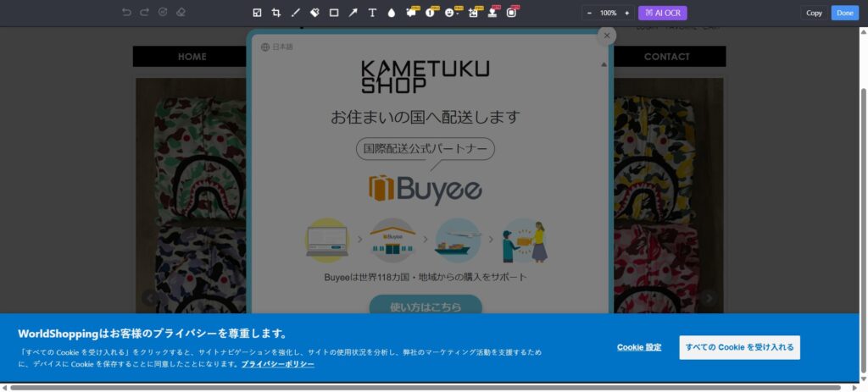
Task: Select the Text tool
Action: click(372, 13)
